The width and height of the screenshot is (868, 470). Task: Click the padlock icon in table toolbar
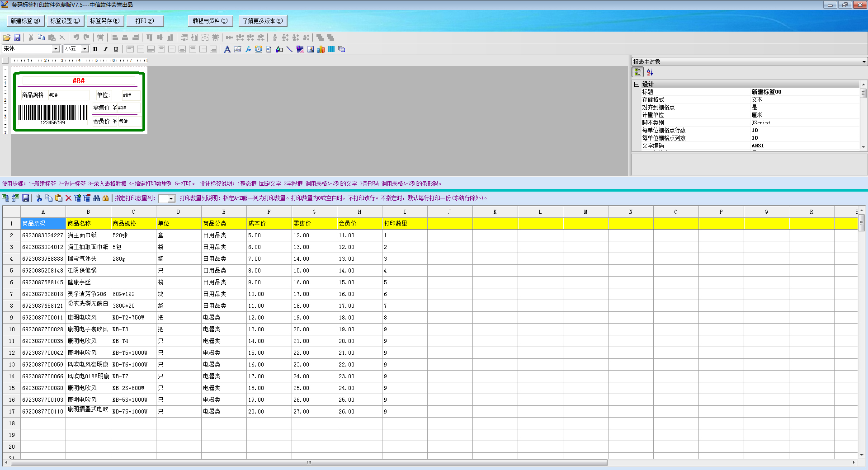click(106, 198)
